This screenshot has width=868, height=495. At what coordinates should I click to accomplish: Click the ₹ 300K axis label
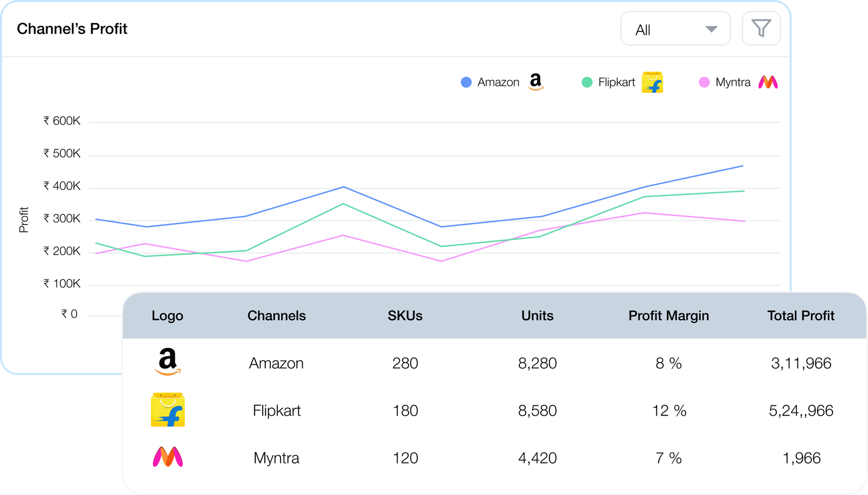coord(62,218)
